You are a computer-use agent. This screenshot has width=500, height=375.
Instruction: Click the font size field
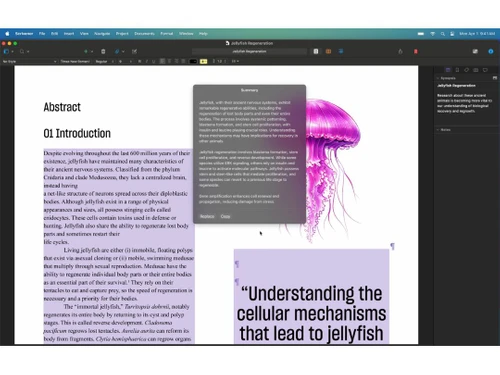(x=125, y=61)
